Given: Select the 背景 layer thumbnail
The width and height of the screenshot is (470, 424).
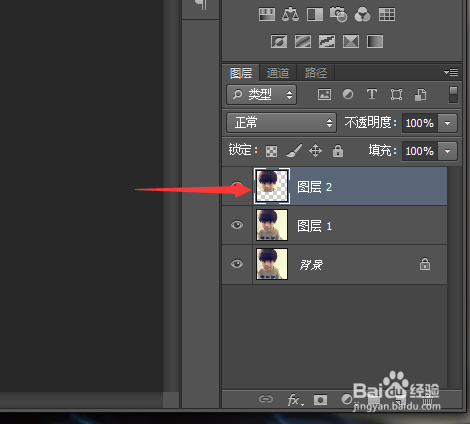Looking at the screenshot, I should (x=272, y=264).
